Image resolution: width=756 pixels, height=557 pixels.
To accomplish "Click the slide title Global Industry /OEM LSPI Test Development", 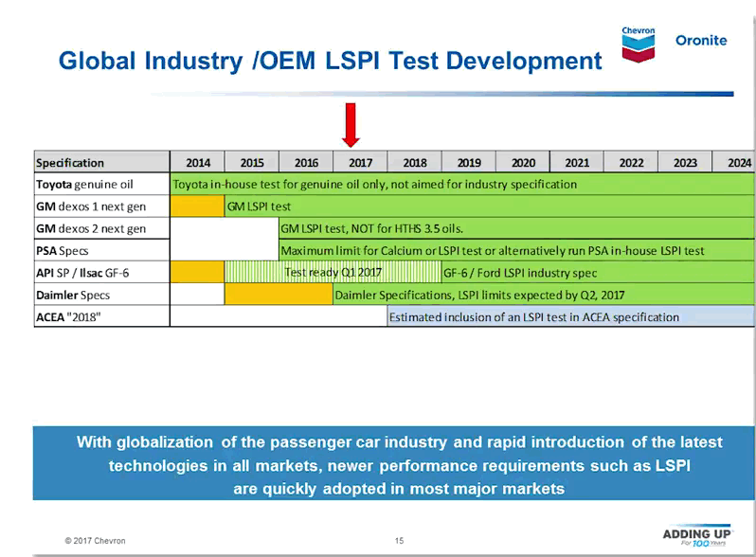I will [x=331, y=61].
